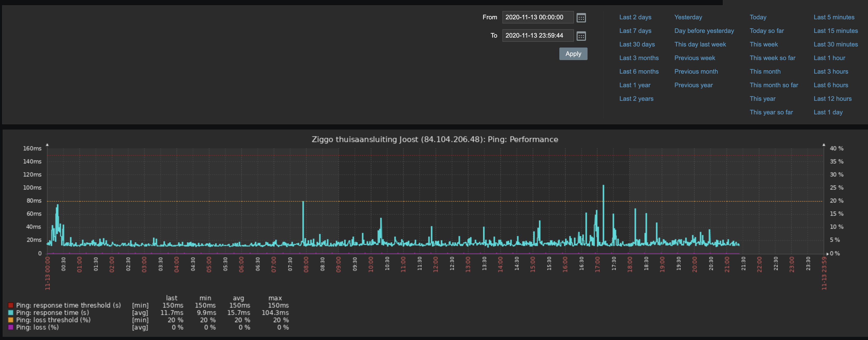Image resolution: width=868 pixels, height=340 pixels.
Task: Select the Today so far range
Action: pyautogui.click(x=766, y=31)
